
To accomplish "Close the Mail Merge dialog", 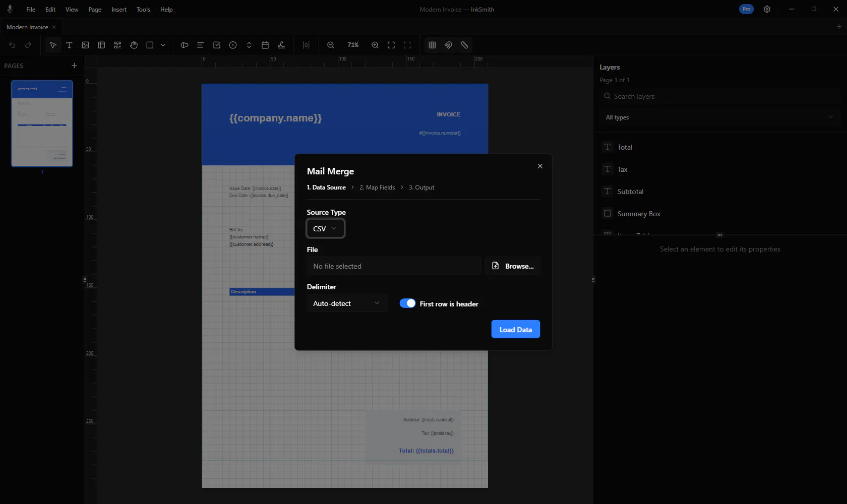I will [540, 166].
